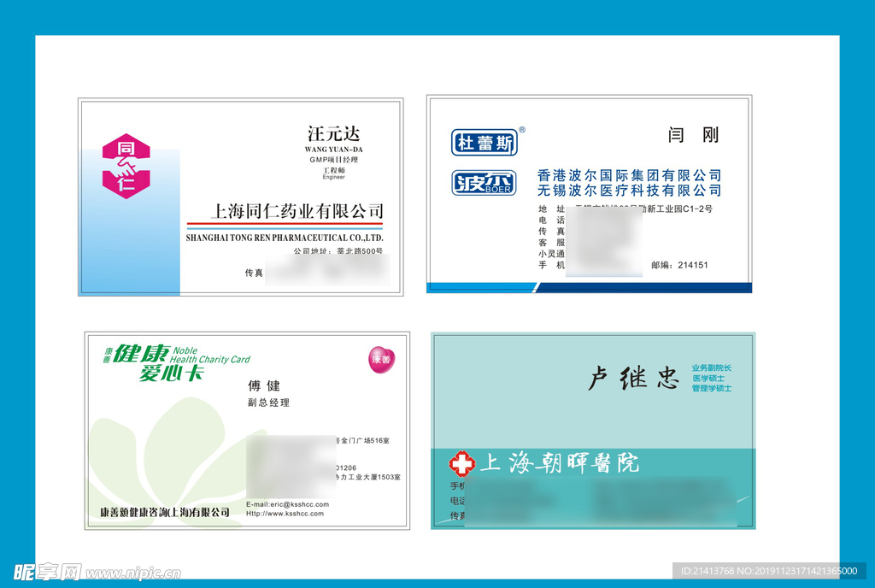Click the 客服 label on Boer card
The height and width of the screenshot is (588, 875).
[551, 242]
